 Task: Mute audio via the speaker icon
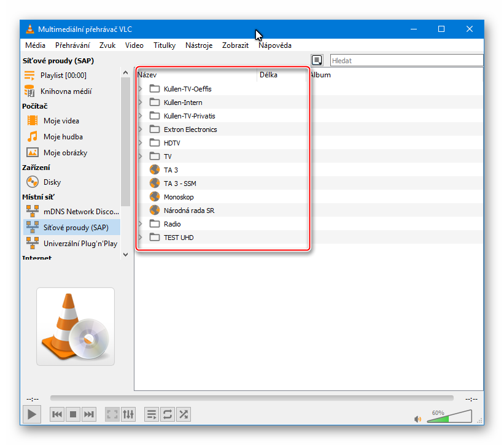(x=418, y=419)
